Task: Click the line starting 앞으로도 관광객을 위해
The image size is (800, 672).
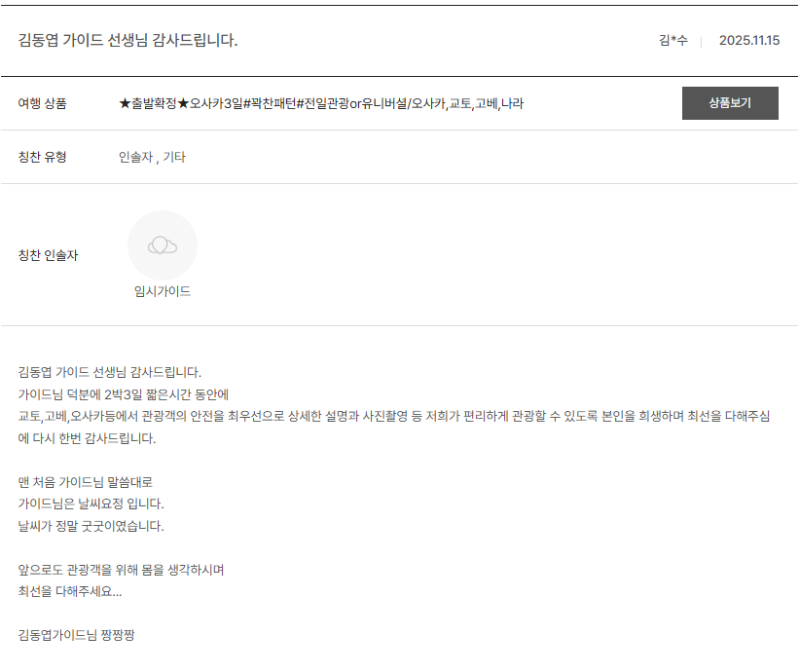Action: click(x=121, y=570)
